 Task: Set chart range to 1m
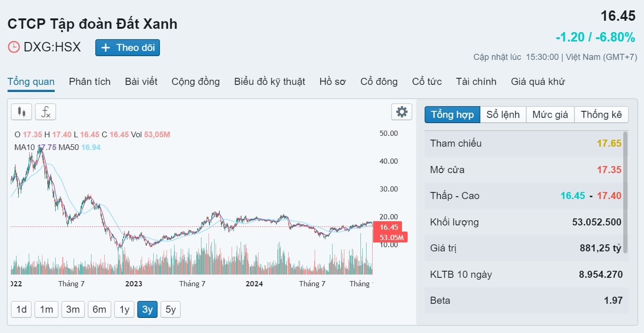click(x=46, y=309)
